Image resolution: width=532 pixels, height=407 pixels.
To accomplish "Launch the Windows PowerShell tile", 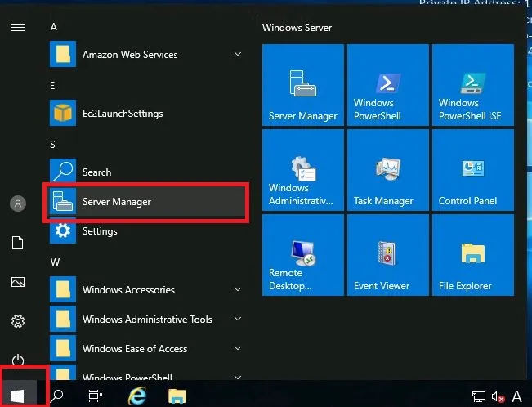I will [387, 85].
